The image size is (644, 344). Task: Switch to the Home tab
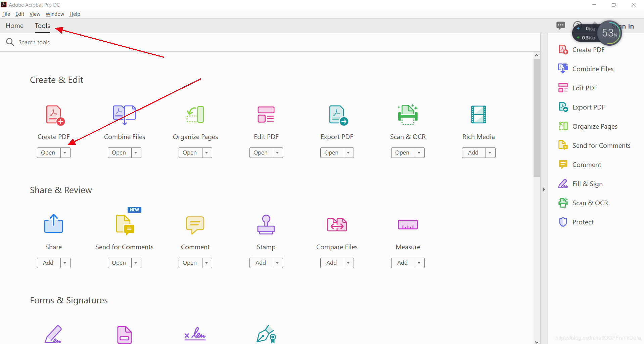[14, 26]
